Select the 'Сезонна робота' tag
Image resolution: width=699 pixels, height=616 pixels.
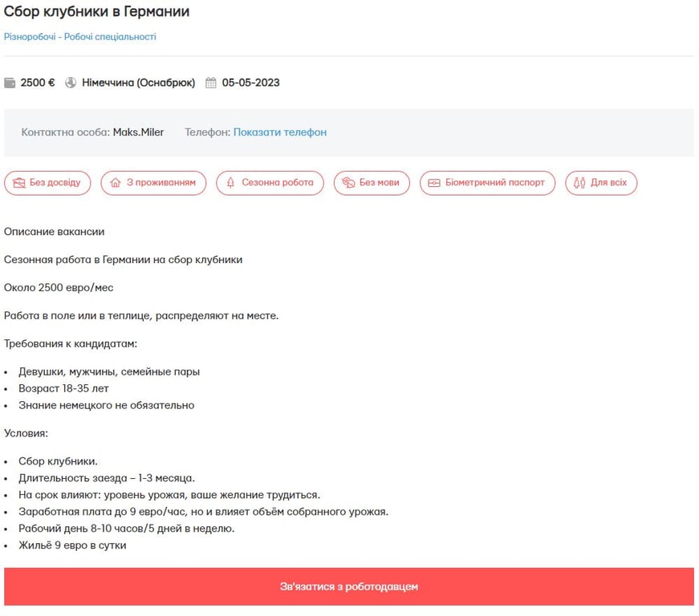[269, 183]
